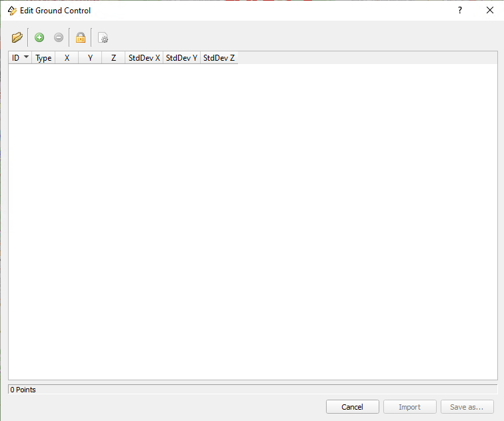Select the Z column header
The width and height of the screenshot is (504, 421).
pos(113,58)
